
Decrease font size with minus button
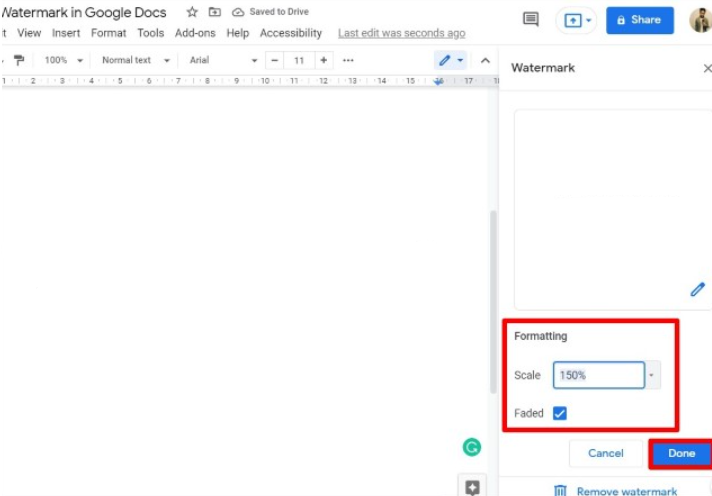click(x=274, y=60)
